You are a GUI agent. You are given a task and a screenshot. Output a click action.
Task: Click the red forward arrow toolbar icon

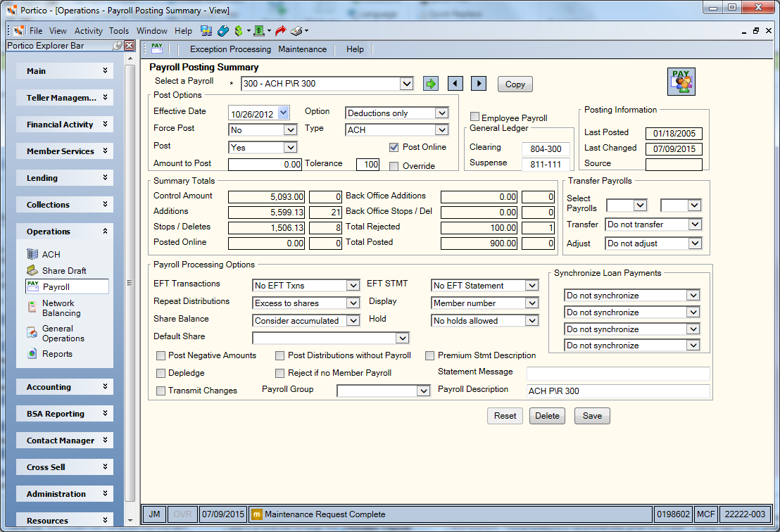(281, 31)
